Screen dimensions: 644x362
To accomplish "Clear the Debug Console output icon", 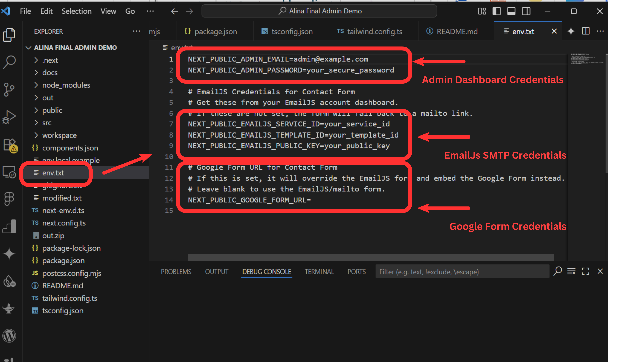I will point(571,271).
